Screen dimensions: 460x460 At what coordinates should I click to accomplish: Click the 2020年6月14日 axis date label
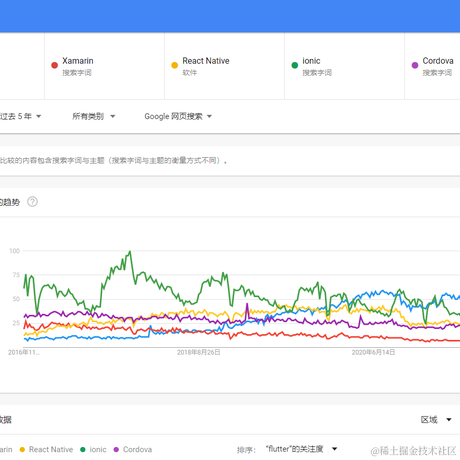(x=373, y=352)
